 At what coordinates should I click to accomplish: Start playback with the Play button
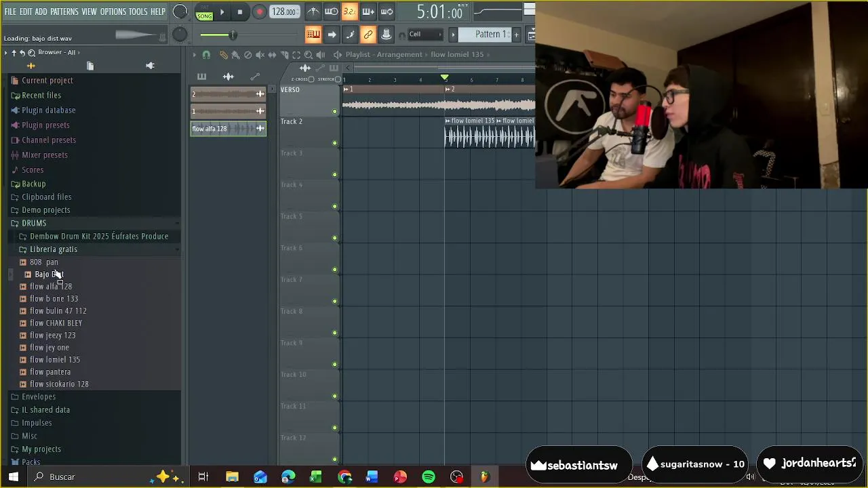[x=222, y=12]
